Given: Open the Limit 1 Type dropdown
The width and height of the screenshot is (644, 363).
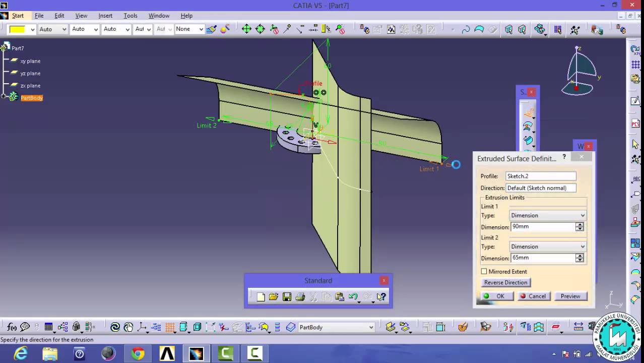Looking at the screenshot, I should point(548,215).
